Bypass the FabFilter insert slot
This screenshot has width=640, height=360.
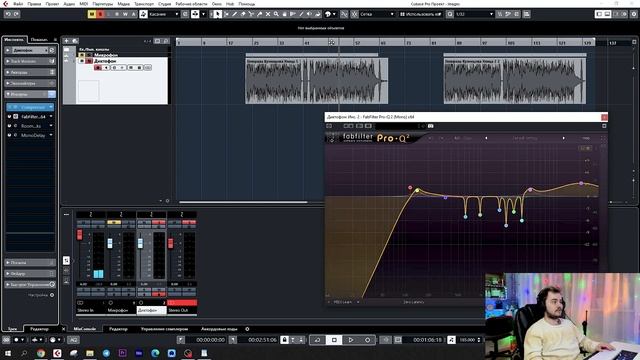pos(9,117)
